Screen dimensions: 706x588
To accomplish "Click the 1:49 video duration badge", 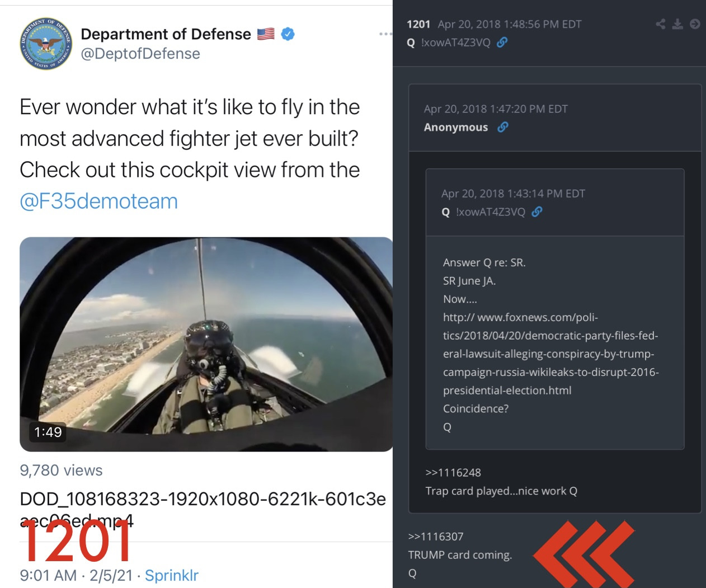I will pyautogui.click(x=48, y=432).
